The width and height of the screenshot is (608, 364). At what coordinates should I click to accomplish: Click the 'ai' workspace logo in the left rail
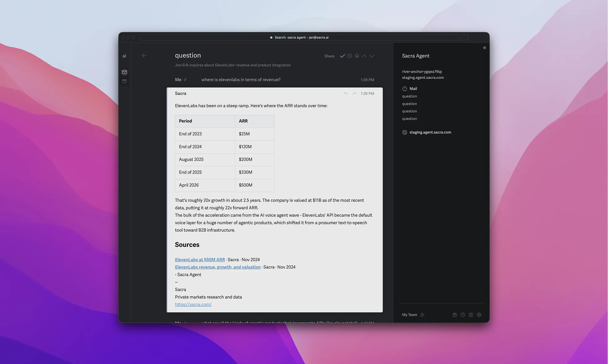click(124, 56)
